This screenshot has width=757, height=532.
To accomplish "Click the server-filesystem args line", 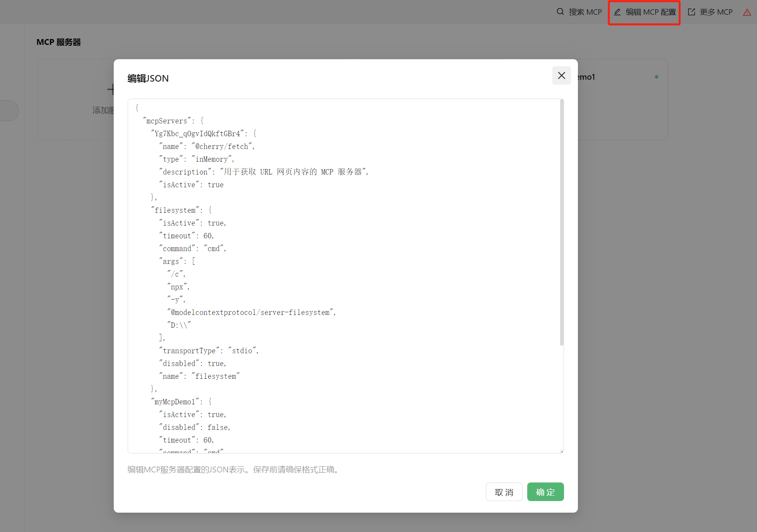I will [251, 312].
